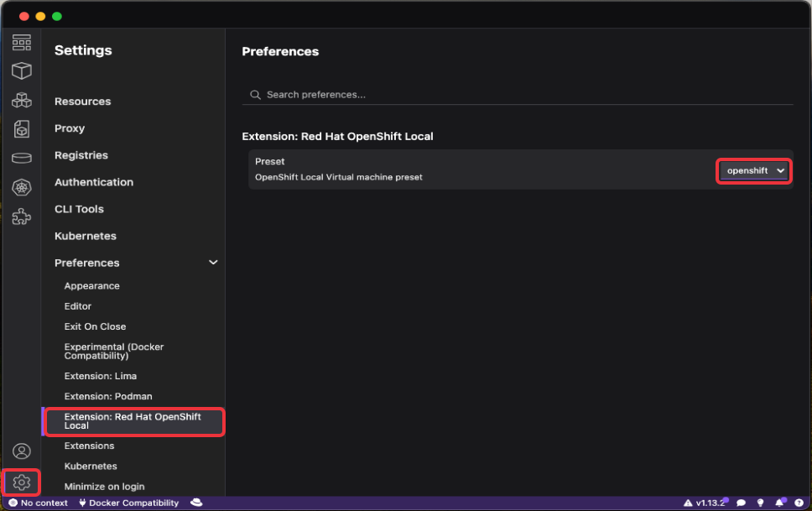Click the 'OpenShift Local Virtual machine preset' text

click(339, 177)
